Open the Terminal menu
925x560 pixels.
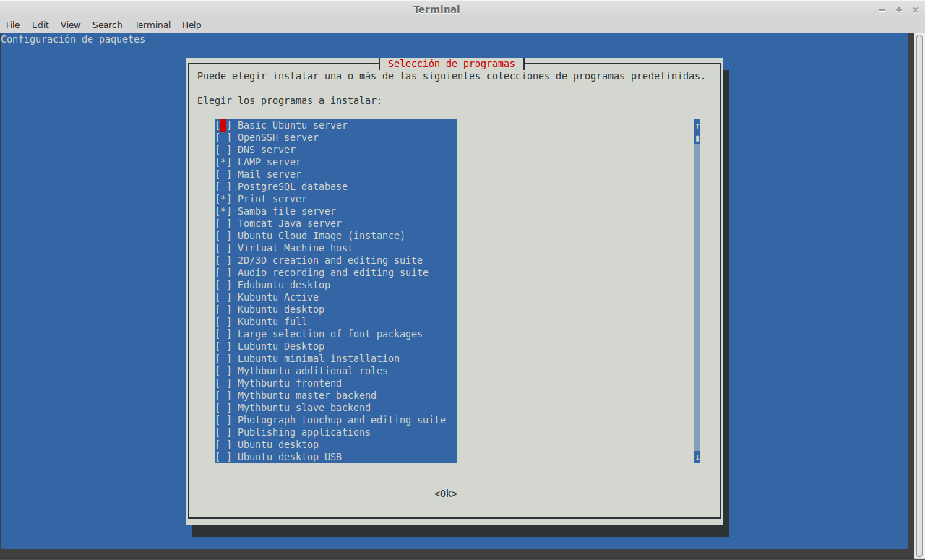[152, 25]
